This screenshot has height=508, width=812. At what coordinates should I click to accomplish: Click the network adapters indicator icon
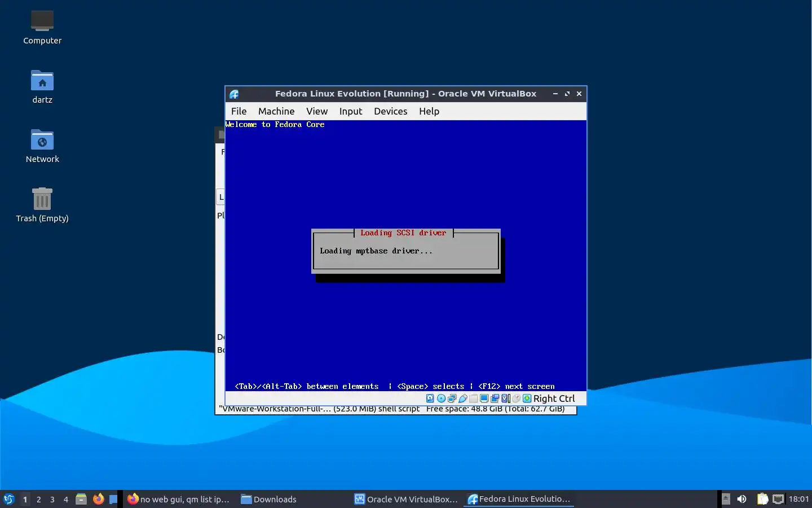tap(452, 398)
